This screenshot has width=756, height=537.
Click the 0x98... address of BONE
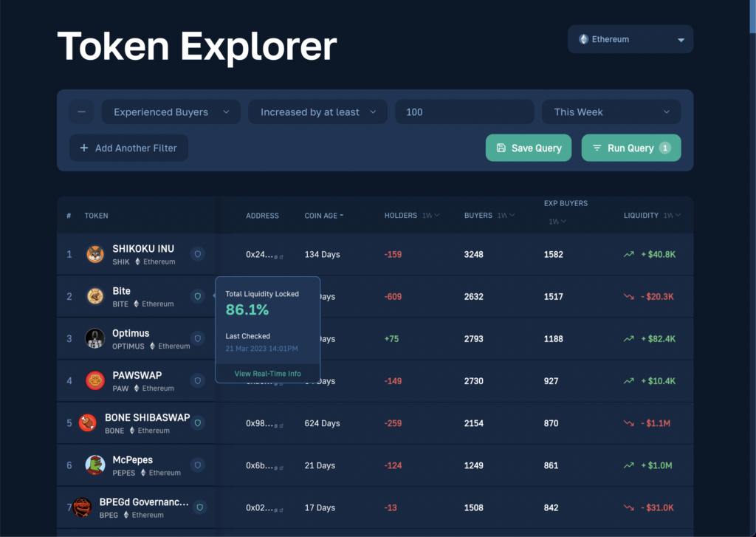259,423
